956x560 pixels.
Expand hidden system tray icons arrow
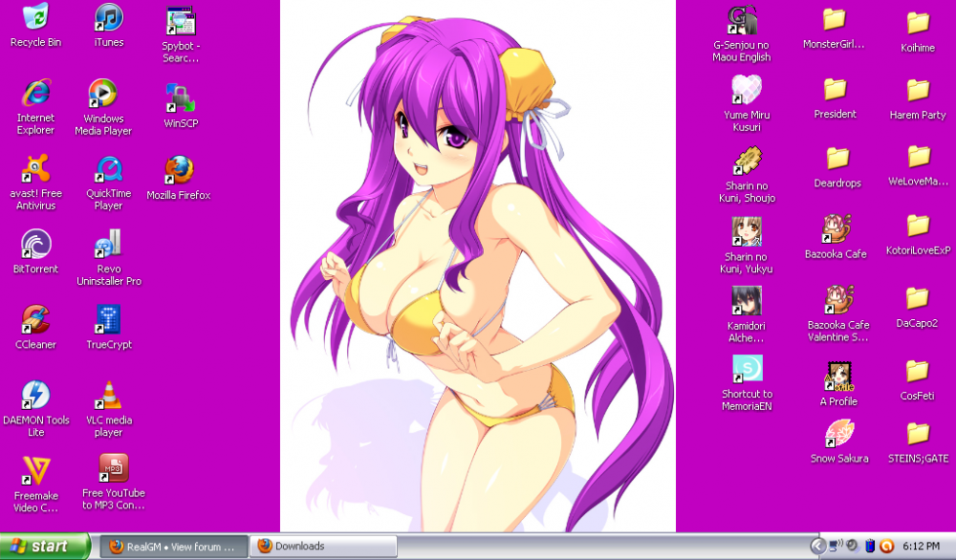point(817,547)
